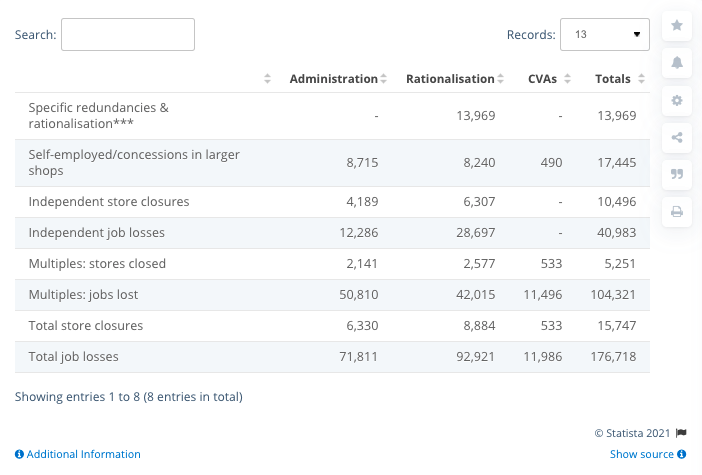Click the quotation citation icon
The width and height of the screenshot is (702, 475).
677,174
